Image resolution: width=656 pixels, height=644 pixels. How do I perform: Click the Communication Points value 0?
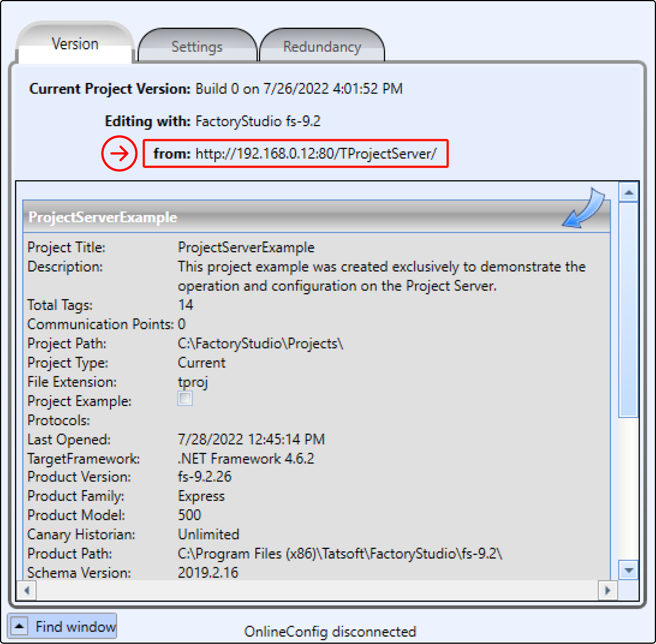pos(182,324)
